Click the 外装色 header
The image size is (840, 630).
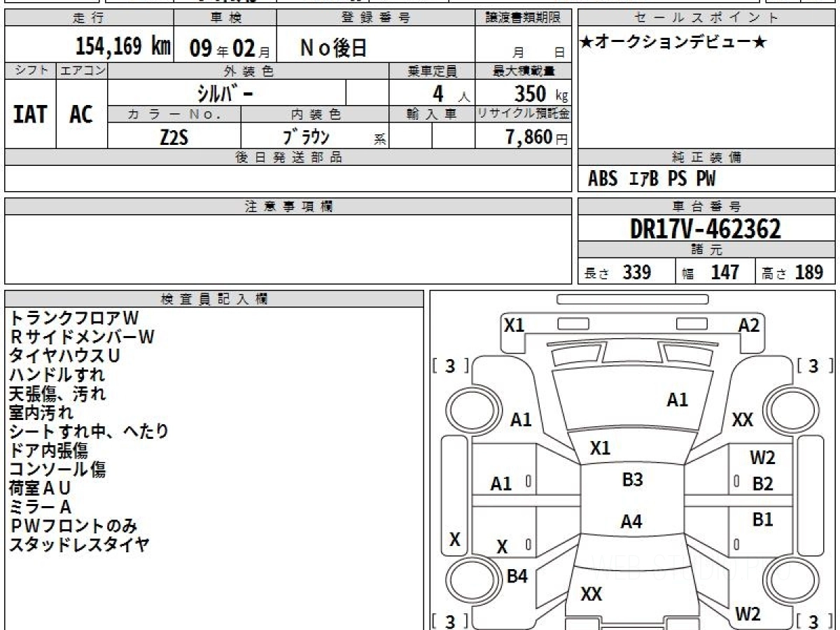coord(248,71)
